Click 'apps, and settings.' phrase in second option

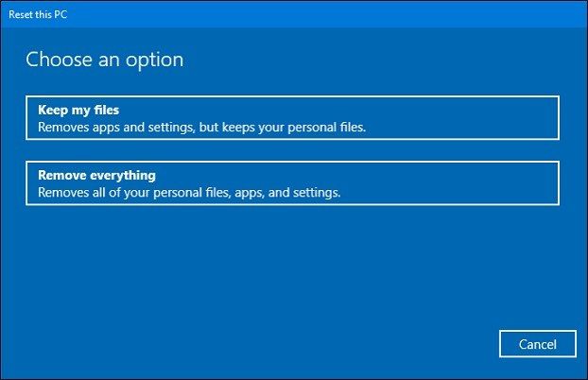[x=287, y=193]
